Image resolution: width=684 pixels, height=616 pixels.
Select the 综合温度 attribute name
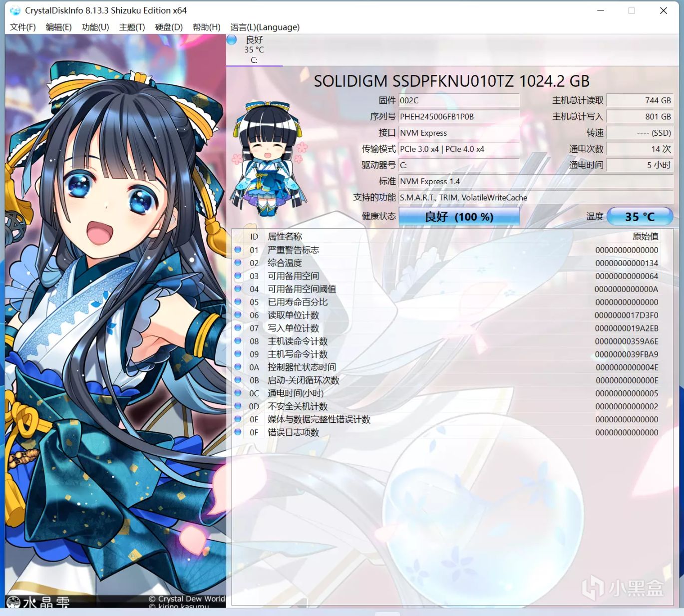(x=285, y=263)
